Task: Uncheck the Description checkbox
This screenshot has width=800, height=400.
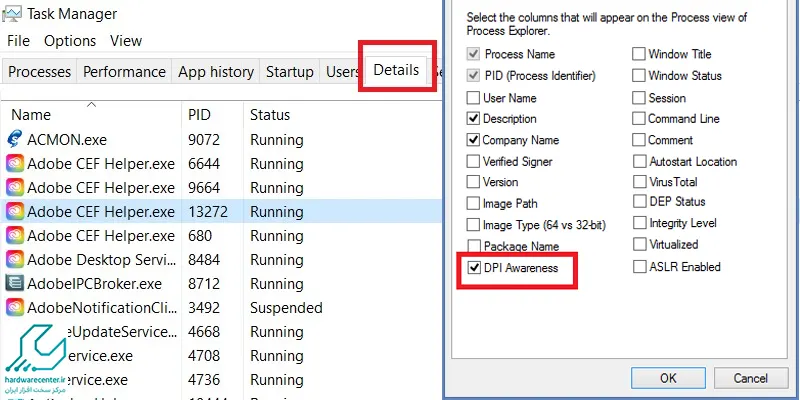Action: coord(473,119)
